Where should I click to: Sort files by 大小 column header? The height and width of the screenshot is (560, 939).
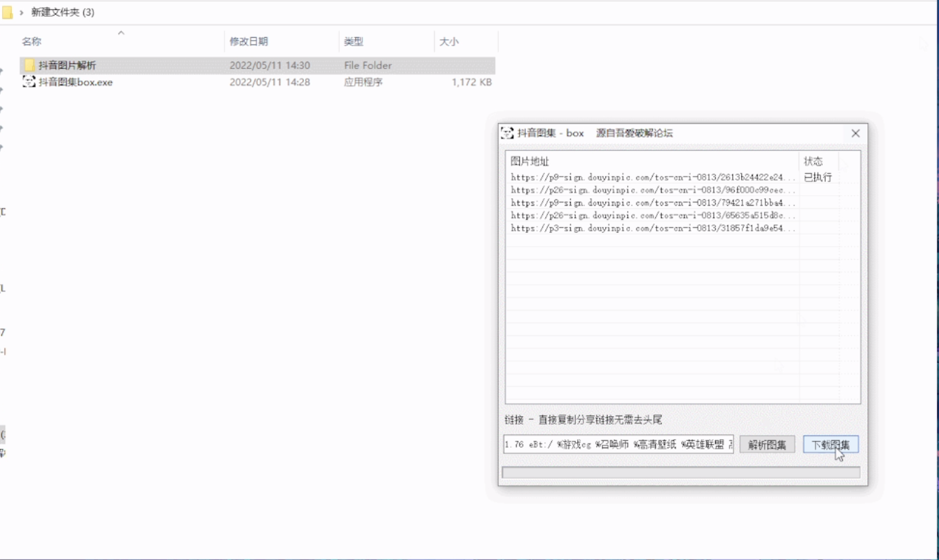click(449, 42)
